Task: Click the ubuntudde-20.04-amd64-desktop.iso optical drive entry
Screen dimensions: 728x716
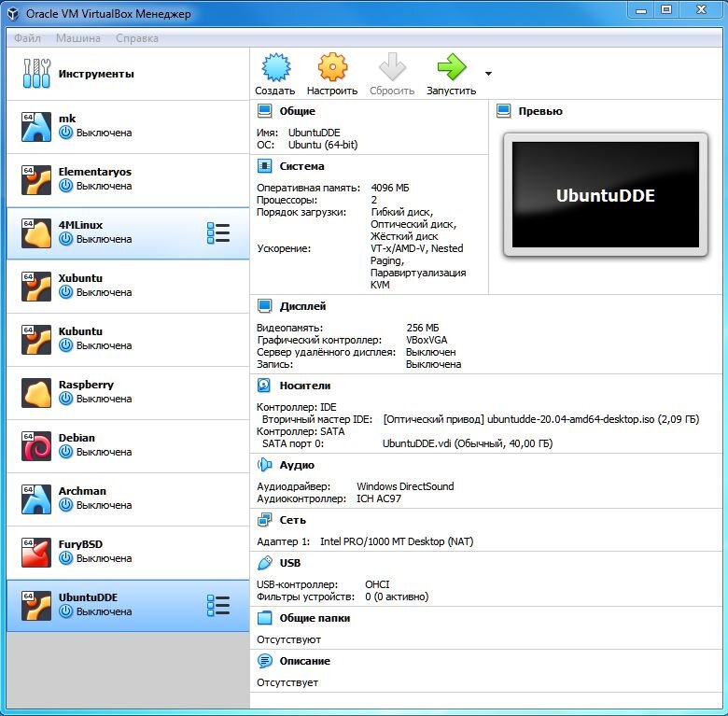Action: pos(541,419)
